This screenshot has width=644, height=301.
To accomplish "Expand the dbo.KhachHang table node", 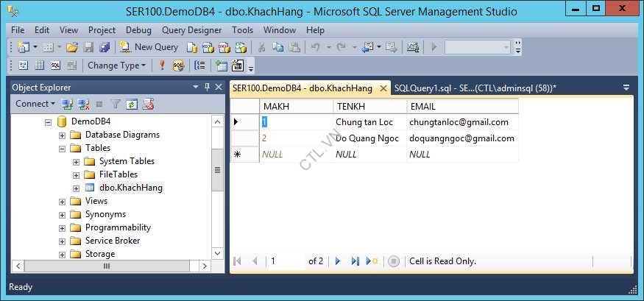I will pyautogui.click(x=77, y=188).
